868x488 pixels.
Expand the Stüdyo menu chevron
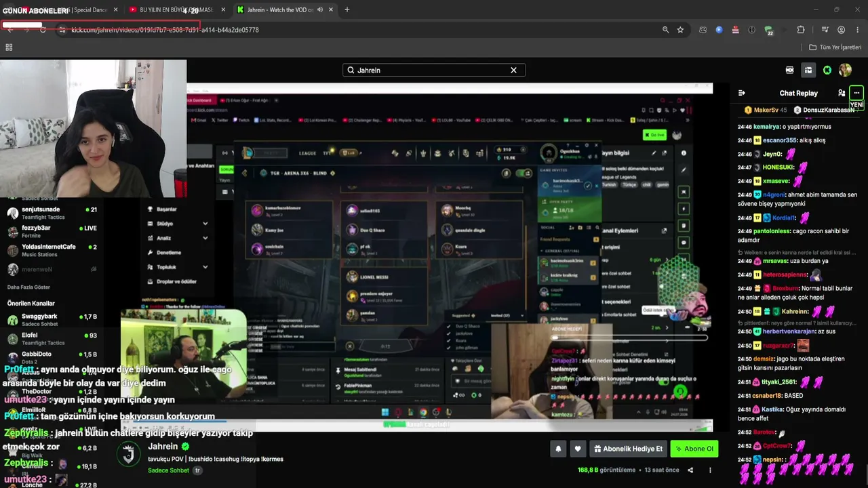click(205, 224)
